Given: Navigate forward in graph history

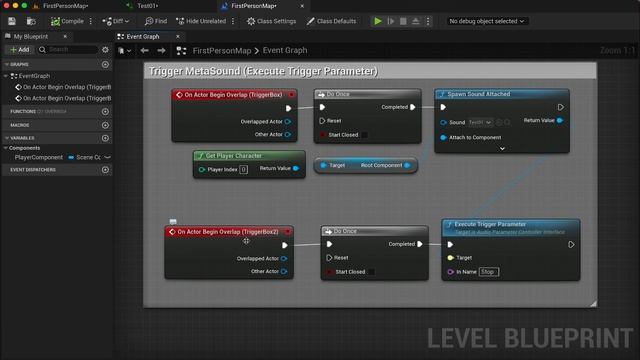Looking at the screenshot, I should [161, 51].
